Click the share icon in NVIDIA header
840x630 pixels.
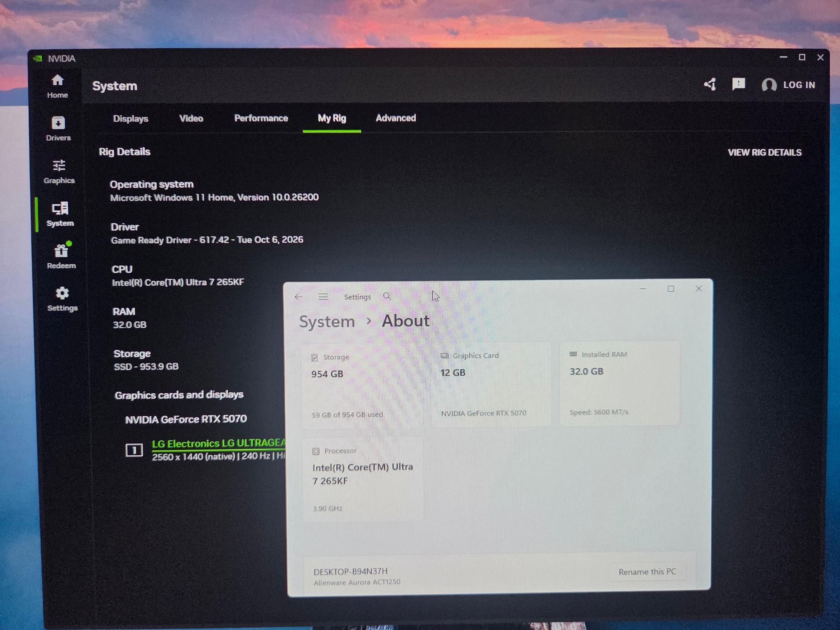click(x=710, y=84)
